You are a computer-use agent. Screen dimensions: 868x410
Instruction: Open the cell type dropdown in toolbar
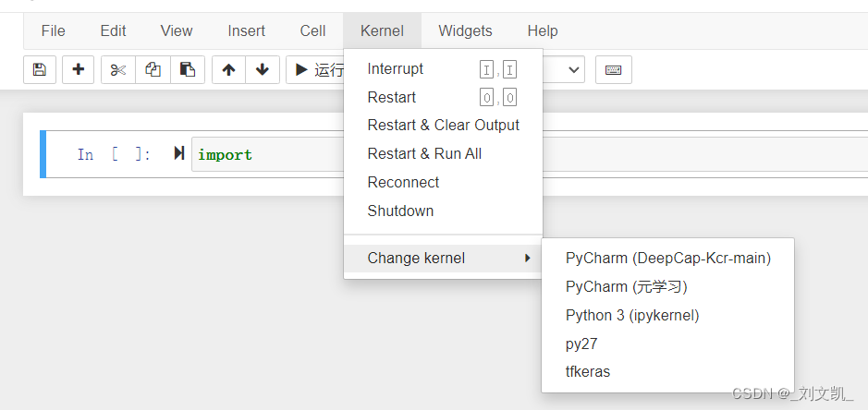coord(564,69)
